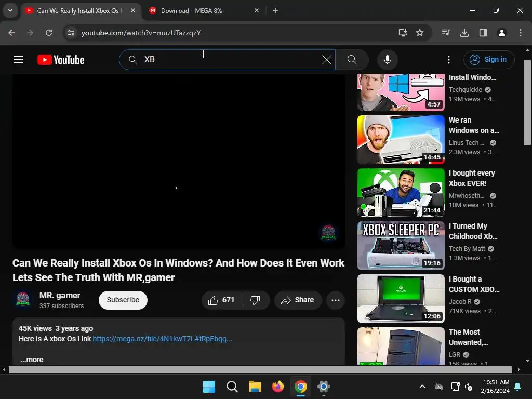Viewport: 532px width, 399px height.
Task: Open the MR. gamer channel name
Action: click(60, 296)
